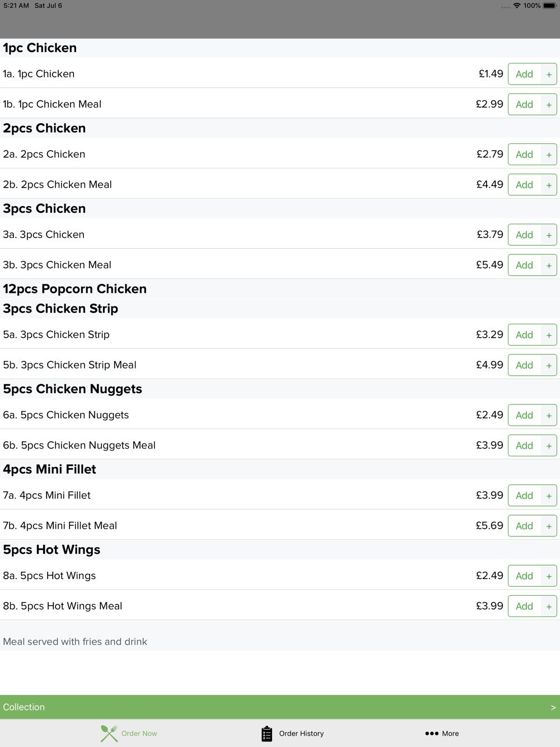Tap plus icon for 2b. 2pcs Chicken Meal
560x747 pixels.
(x=549, y=185)
